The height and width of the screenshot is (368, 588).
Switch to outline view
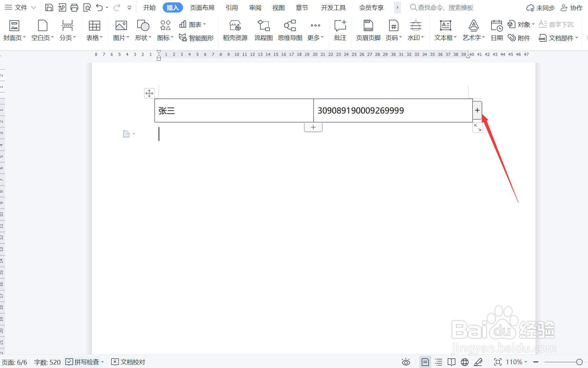pyautogui.click(x=439, y=362)
